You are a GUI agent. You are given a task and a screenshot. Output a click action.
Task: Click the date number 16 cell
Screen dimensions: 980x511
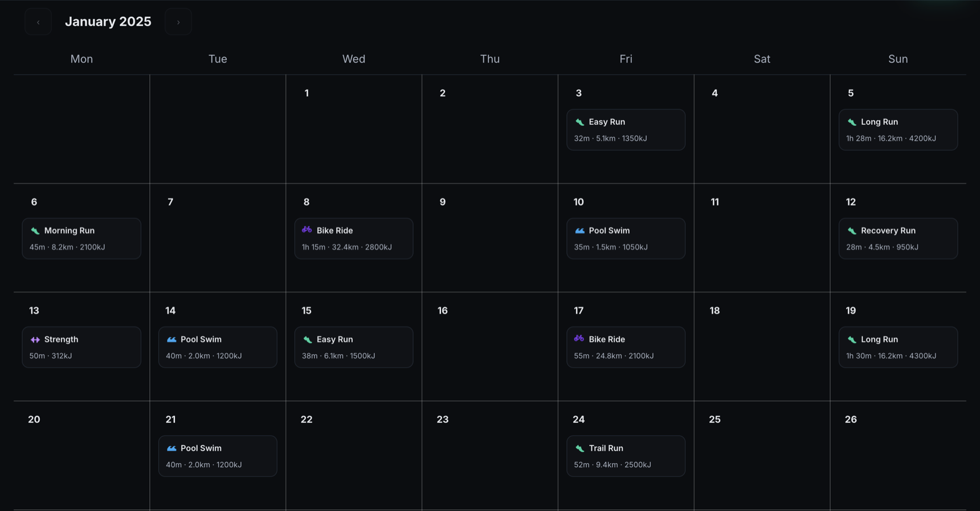tap(442, 310)
